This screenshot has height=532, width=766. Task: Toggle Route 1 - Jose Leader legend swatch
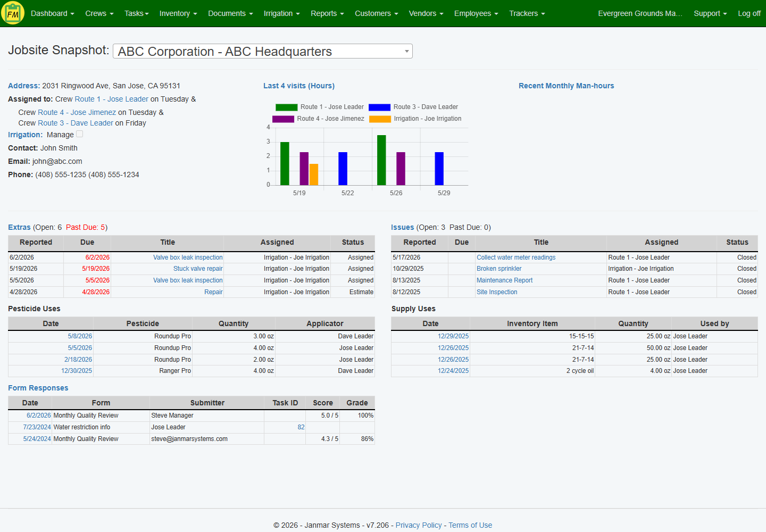(286, 107)
